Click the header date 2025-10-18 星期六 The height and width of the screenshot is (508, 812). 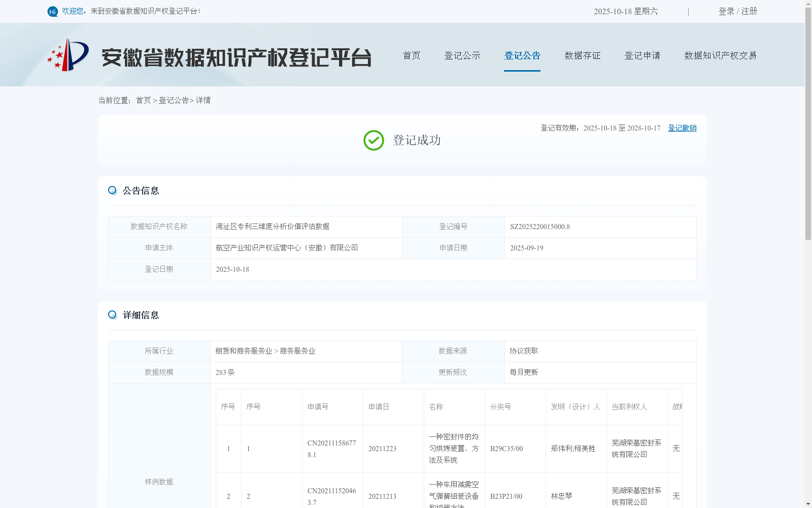pos(626,11)
